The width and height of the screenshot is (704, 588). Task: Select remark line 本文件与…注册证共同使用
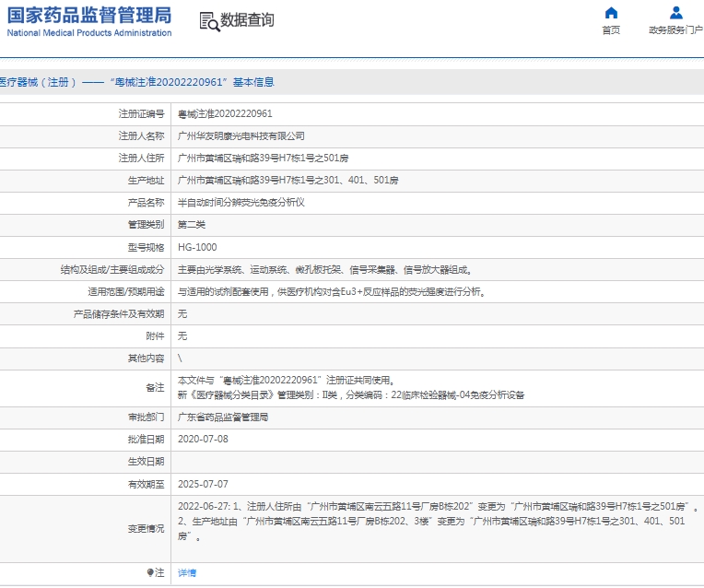(287, 381)
